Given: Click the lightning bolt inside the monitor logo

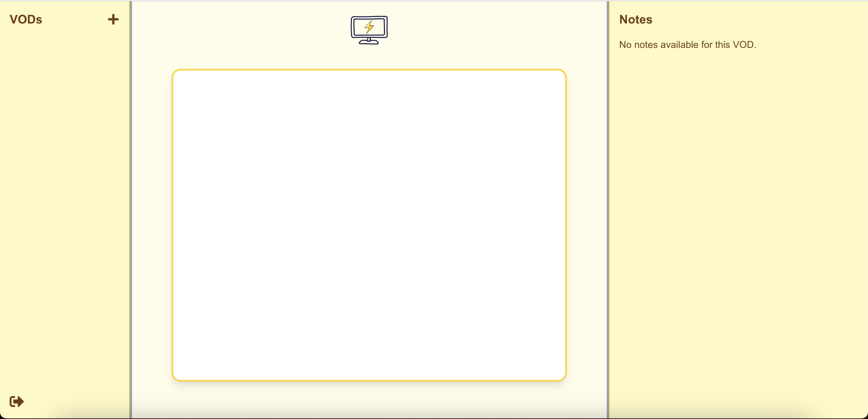Looking at the screenshot, I should pyautogui.click(x=369, y=27).
